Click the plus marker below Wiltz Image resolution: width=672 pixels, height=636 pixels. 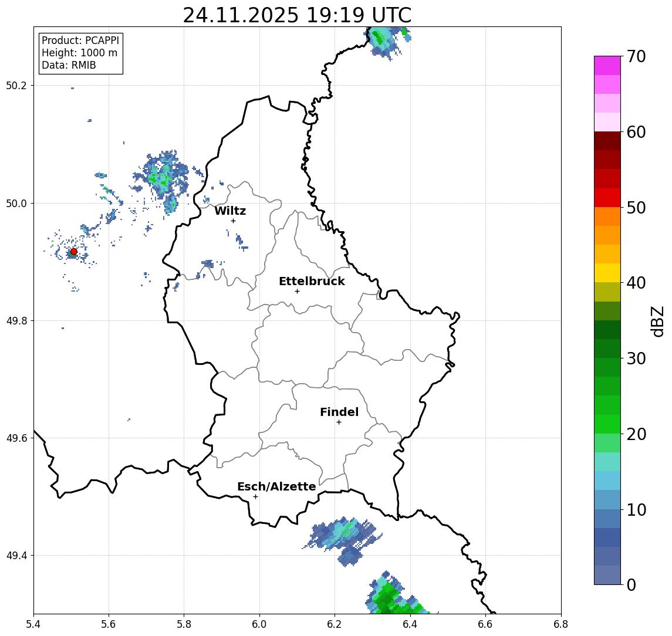[x=233, y=221]
